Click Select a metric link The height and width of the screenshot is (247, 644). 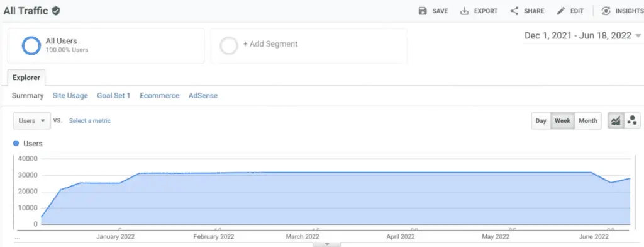[89, 121]
